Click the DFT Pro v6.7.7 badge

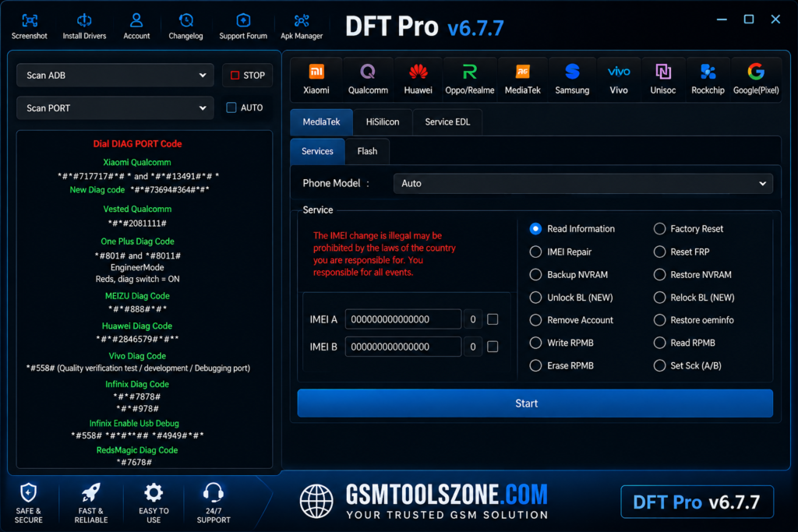[x=697, y=502]
